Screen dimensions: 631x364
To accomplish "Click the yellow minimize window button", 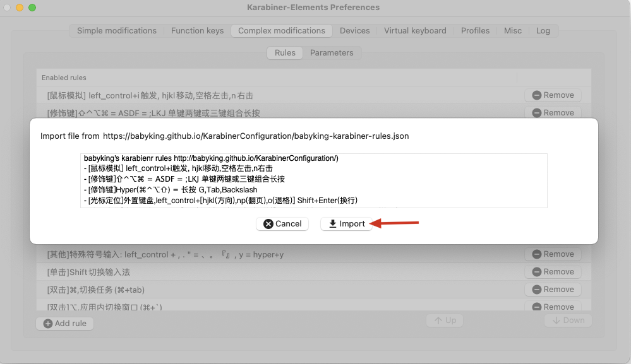I will coord(20,7).
